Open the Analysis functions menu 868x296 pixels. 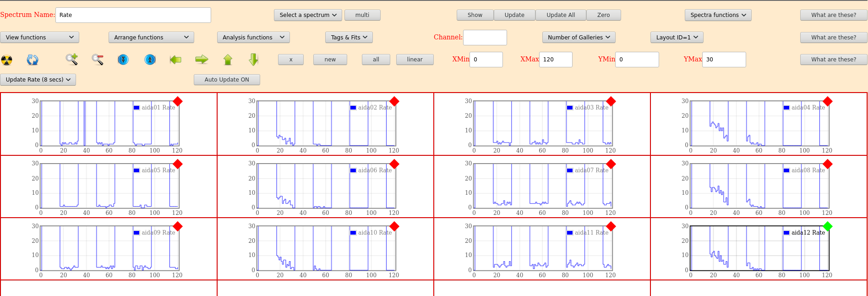point(253,38)
